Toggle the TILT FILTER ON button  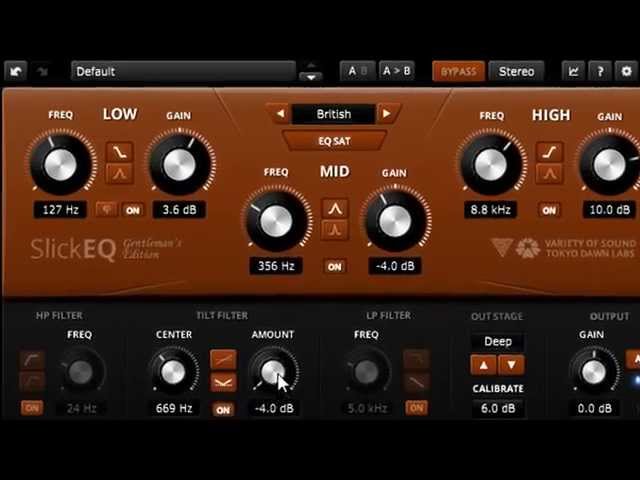[223, 409]
